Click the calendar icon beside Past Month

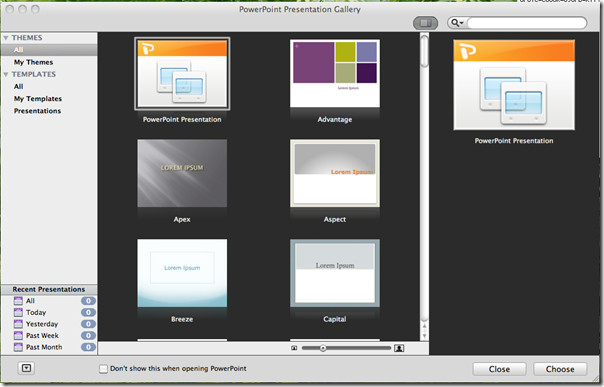tap(18, 347)
